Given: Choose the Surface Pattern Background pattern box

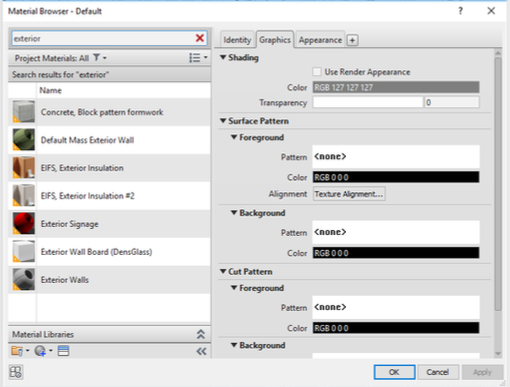Looking at the screenshot, I should [x=396, y=232].
